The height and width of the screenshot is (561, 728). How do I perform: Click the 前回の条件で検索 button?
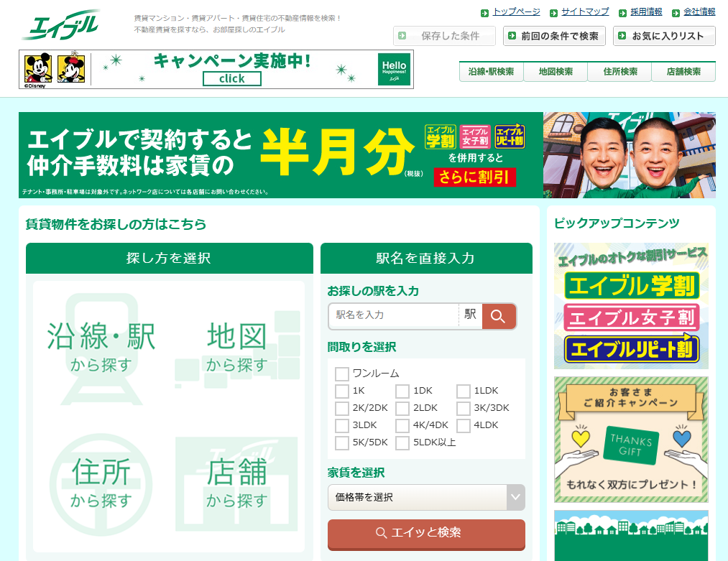tap(554, 36)
